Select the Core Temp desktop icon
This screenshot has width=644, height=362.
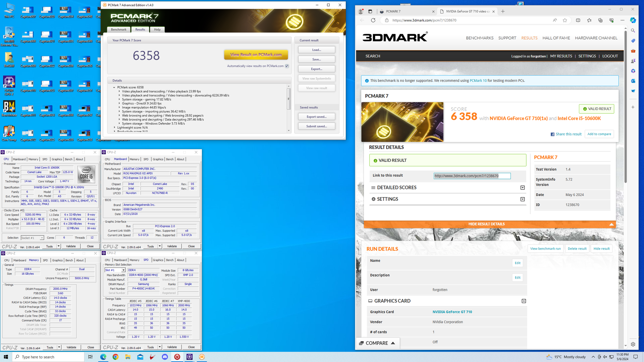(9, 133)
